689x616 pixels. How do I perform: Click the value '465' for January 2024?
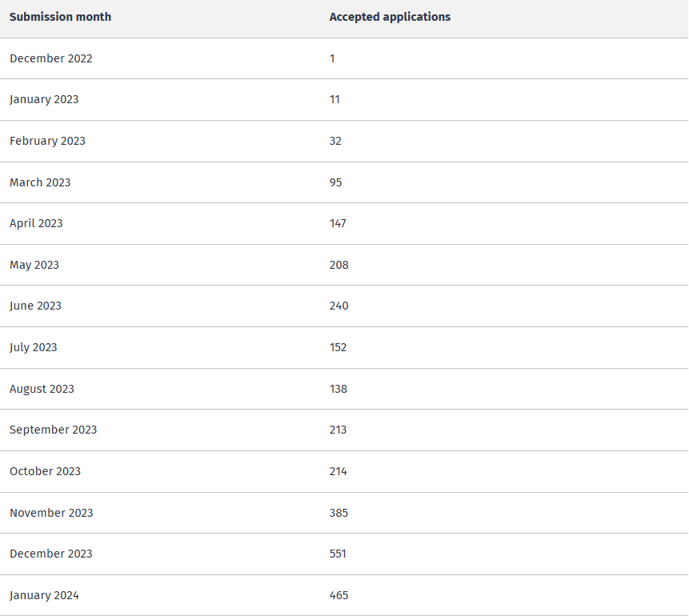click(338, 595)
